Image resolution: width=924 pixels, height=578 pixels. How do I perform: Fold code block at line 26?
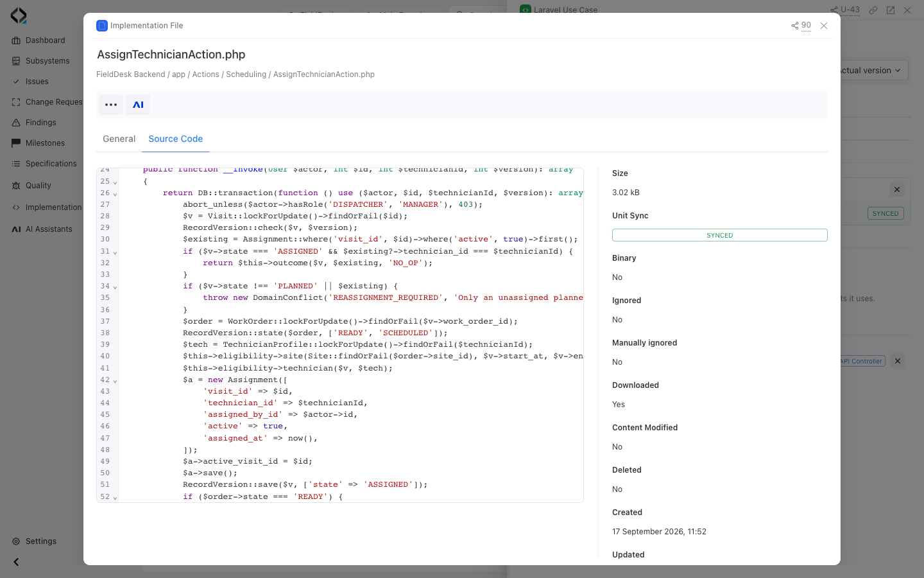tap(115, 193)
